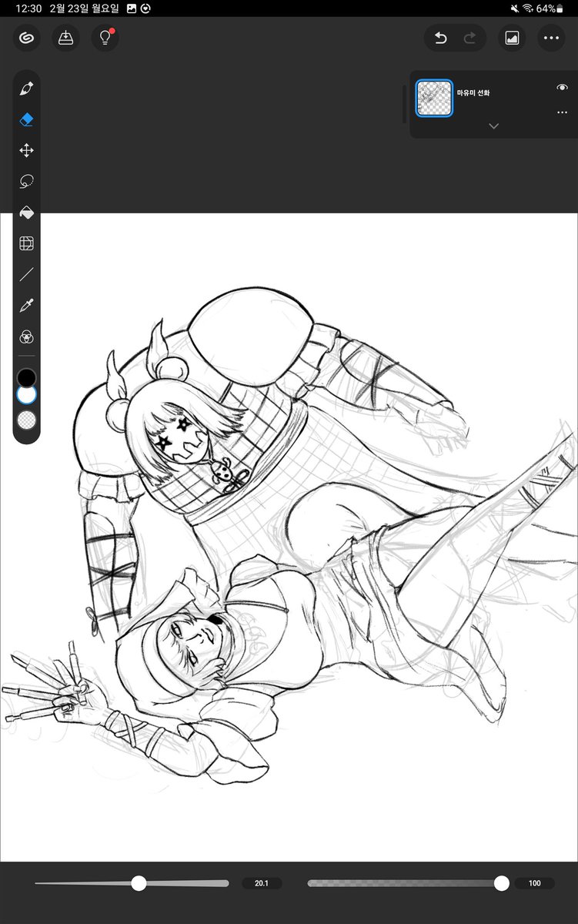Select the Line drawing tool
This screenshot has height=924, width=578.
[27, 274]
